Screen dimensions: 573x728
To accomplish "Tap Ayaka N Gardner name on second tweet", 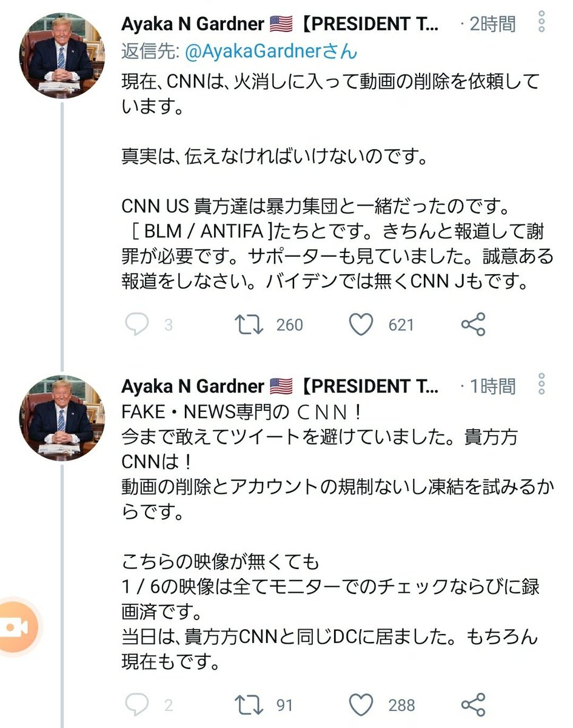I will pyautogui.click(x=193, y=386).
